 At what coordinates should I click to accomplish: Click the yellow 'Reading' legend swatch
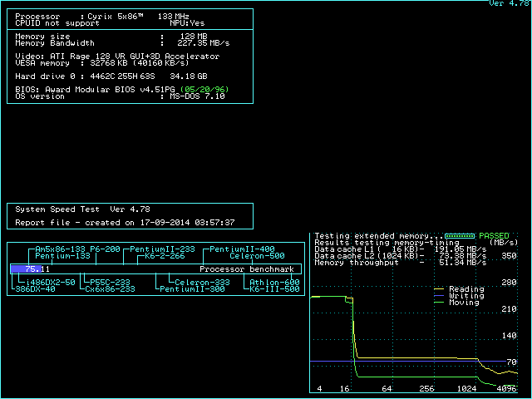point(439,289)
